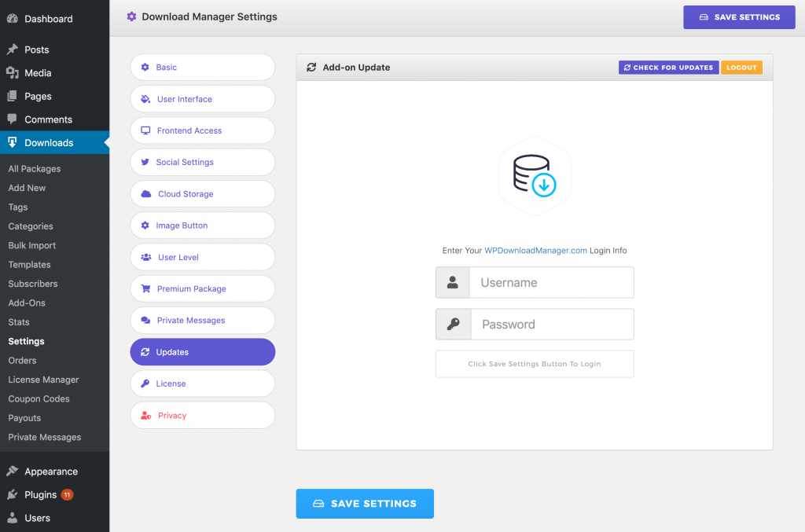
Task: Click Check For Updates button
Action: click(x=668, y=68)
